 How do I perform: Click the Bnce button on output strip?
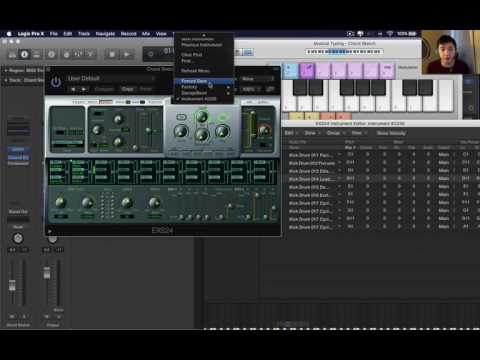click(59, 310)
